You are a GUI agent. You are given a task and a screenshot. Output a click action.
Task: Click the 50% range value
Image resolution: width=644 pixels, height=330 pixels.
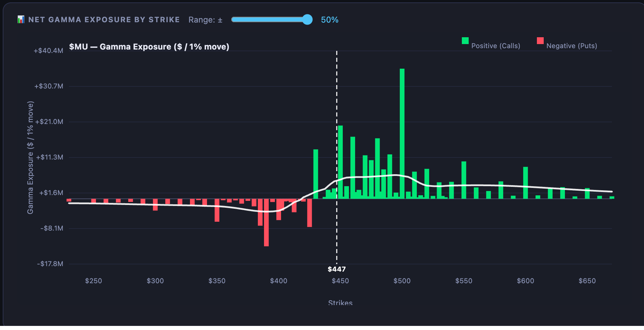point(330,20)
